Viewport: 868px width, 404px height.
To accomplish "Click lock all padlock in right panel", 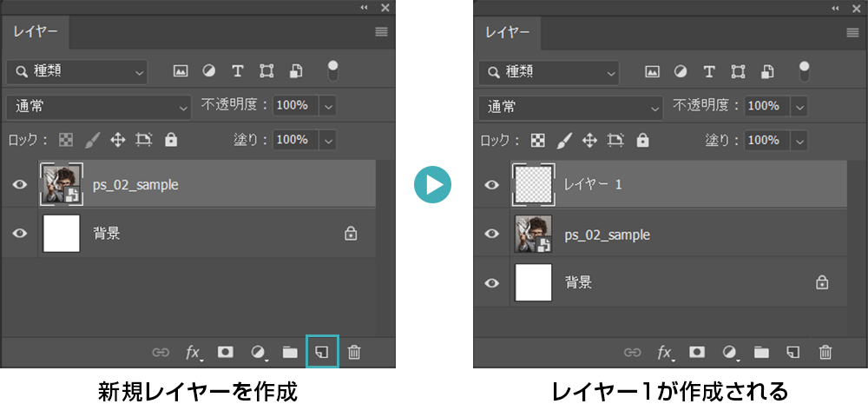I will coord(642,140).
